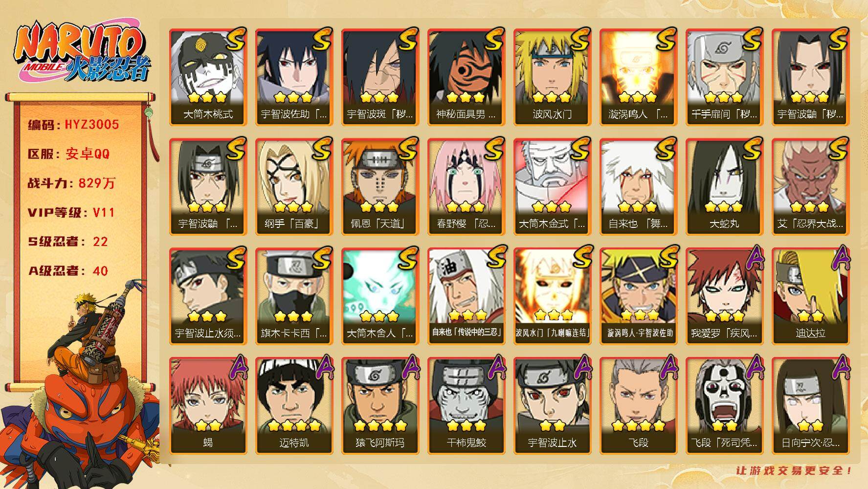
Task: Select the 自来也「传说中的三忍」 card
Action: (x=466, y=296)
